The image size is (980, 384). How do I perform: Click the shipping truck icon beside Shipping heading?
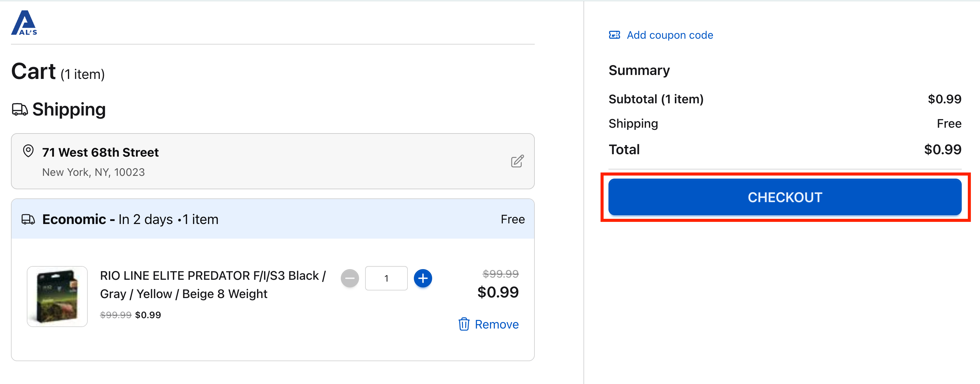[20, 110]
